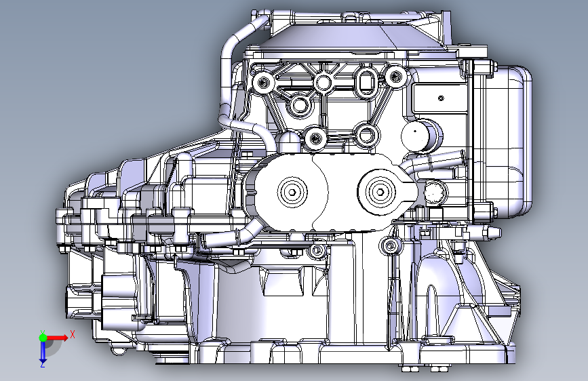Select the large rounded belt cover on the model
Viewport: 588px width, 381px height.
click(x=330, y=192)
